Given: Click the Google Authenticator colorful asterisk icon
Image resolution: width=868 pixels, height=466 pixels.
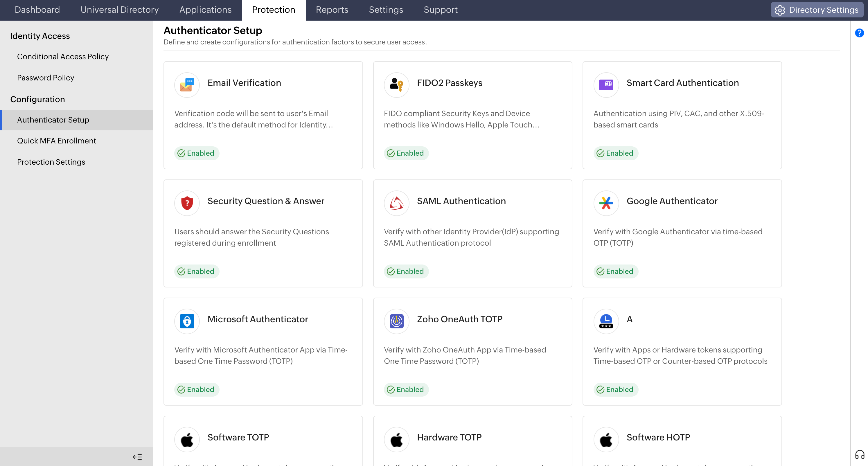Looking at the screenshot, I should [606, 203].
